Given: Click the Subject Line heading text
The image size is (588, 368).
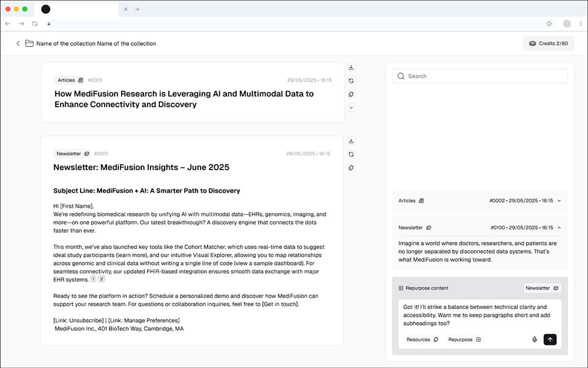Looking at the screenshot, I should pos(146,191).
